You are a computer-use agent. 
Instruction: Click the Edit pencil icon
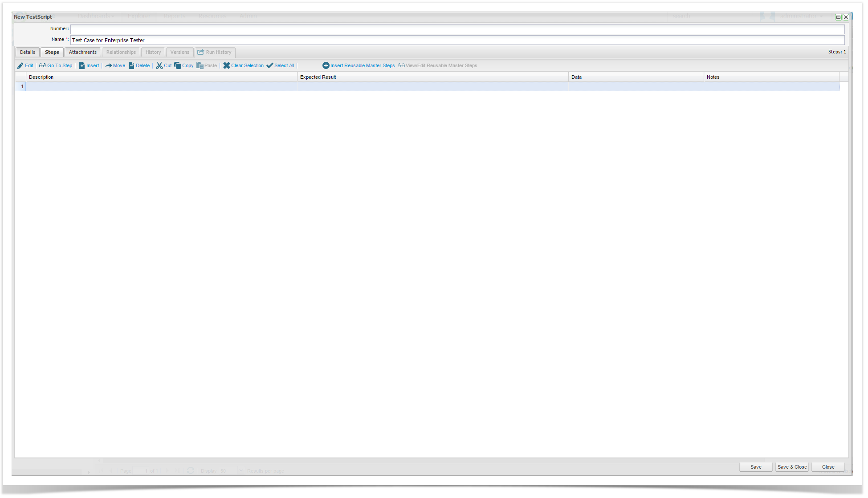(20, 66)
